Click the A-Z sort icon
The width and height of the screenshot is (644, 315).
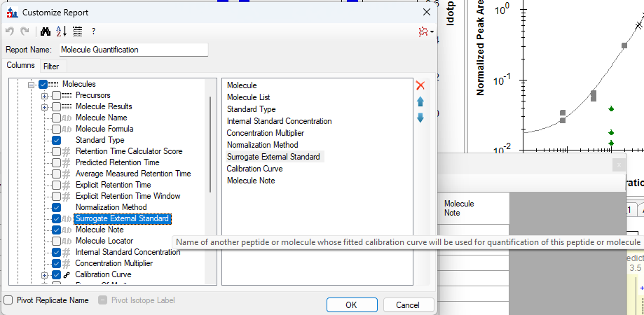tap(61, 31)
